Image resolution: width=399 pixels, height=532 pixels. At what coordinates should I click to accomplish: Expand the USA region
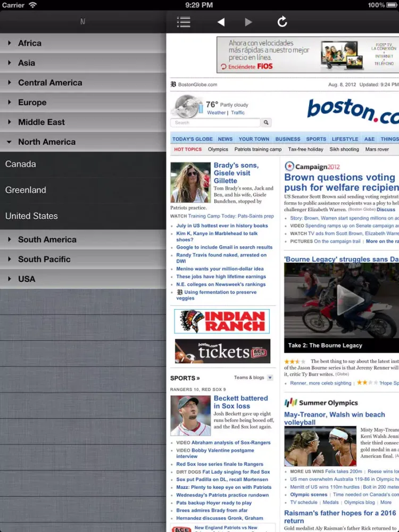[x=83, y=279]
